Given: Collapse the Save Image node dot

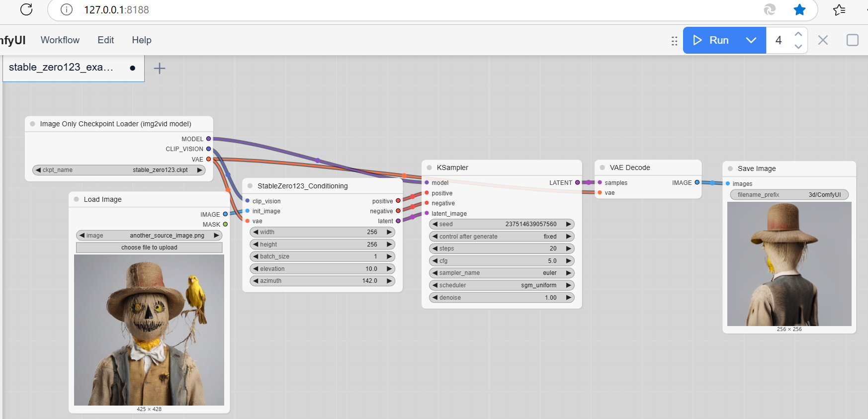Looking at the screenshot, I should [x=730, y=168].
